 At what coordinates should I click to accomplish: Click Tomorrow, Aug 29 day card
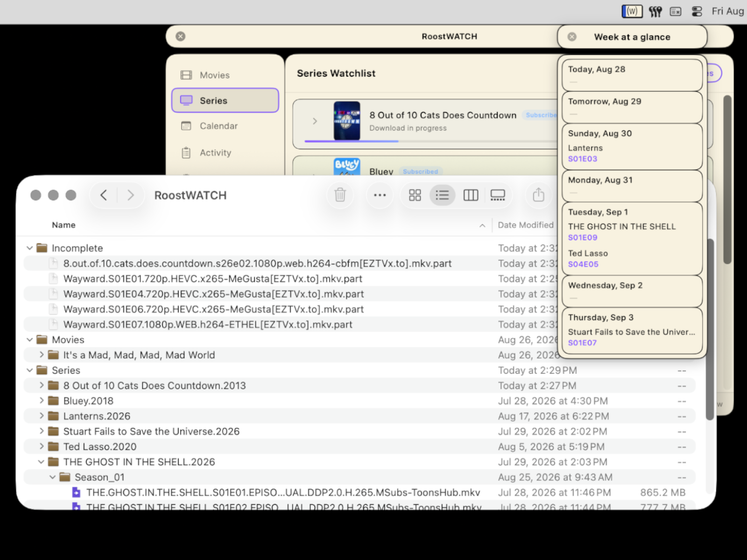coord(632,107)
